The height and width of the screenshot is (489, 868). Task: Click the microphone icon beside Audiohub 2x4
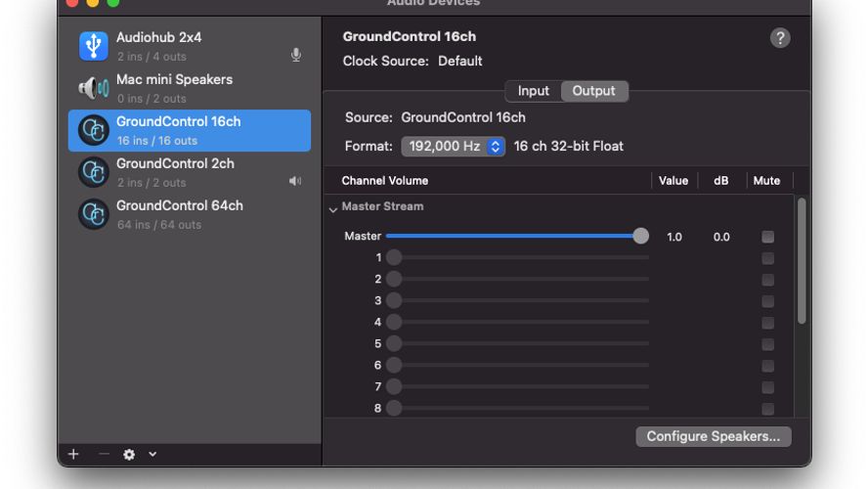(x=296, y=55)
